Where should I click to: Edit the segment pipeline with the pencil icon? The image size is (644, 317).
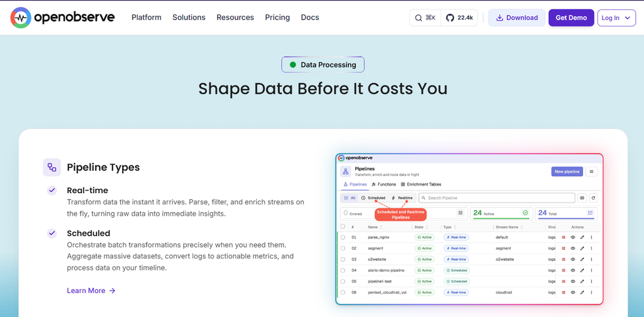pyautogui.click(x=582, y=248)
